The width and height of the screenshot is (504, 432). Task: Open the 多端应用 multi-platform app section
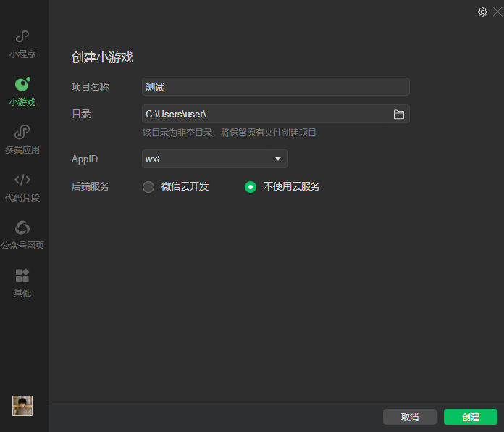point(22,140)
